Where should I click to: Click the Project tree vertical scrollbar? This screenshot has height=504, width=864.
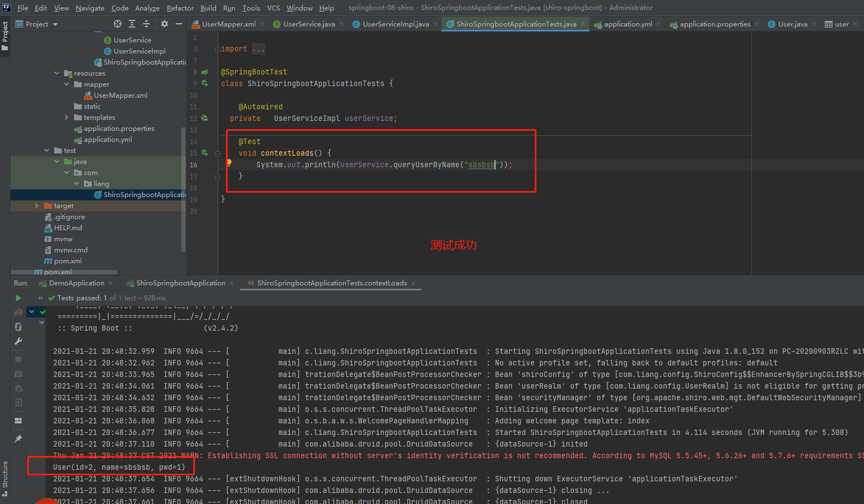coord(183,189)
